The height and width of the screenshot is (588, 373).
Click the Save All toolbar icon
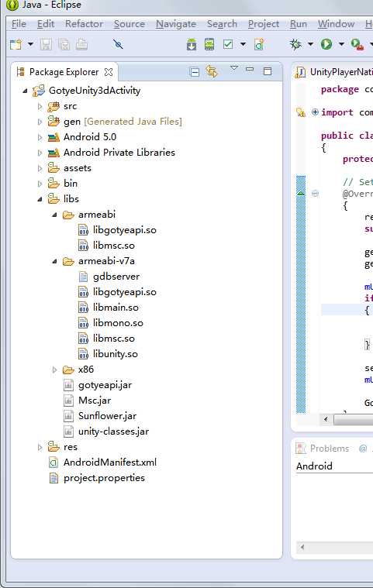tap(64, 45)
